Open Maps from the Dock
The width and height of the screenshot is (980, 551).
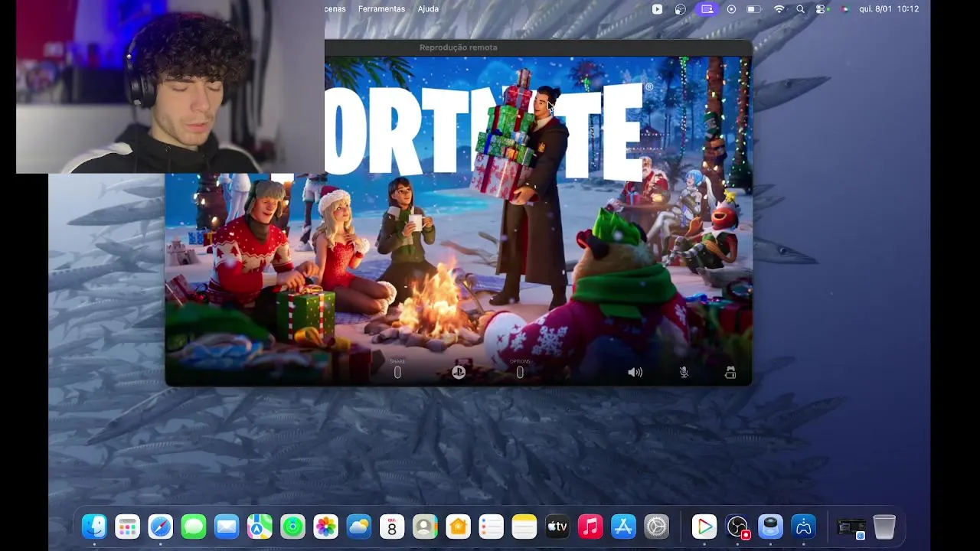(x=260, y=527)
